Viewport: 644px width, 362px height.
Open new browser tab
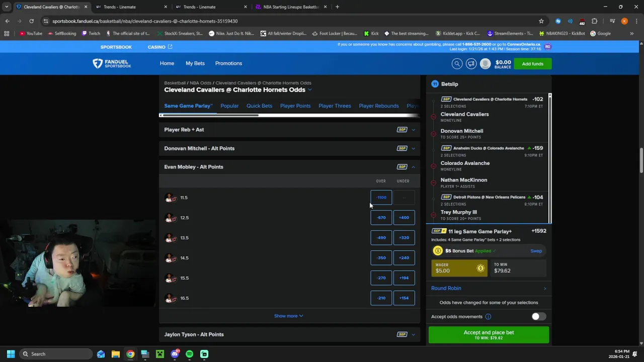337,7
